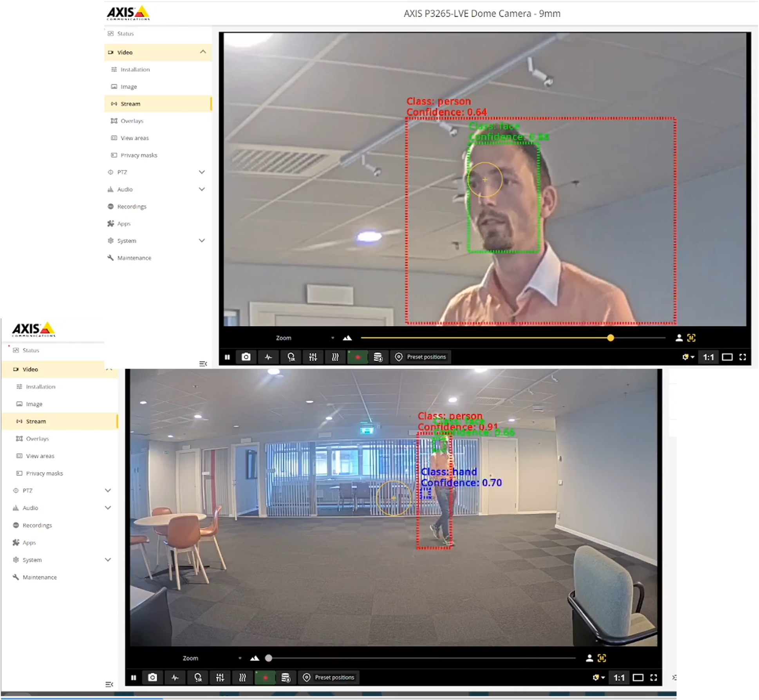Click the pulse waveform icon in upper toolbar
This screenshot has height=700, width=759.
pos(268,357)
